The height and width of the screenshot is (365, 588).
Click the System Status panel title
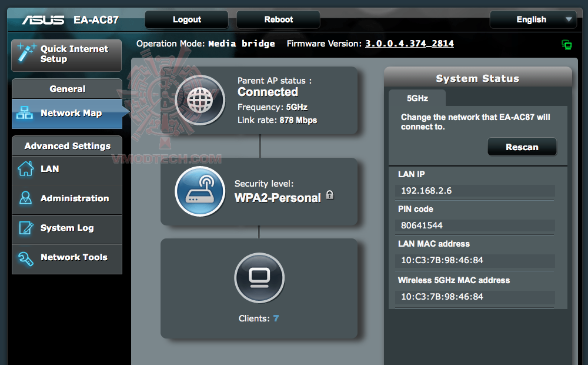477,78
